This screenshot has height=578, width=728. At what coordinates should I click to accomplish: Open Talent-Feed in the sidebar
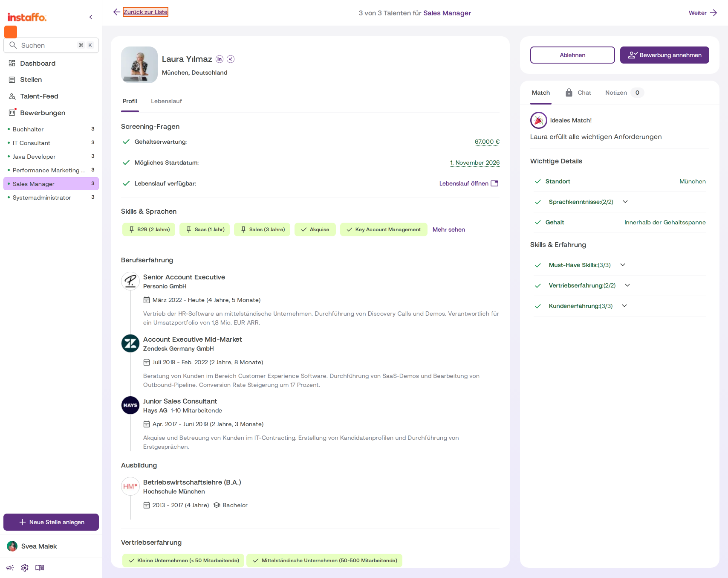39,96
